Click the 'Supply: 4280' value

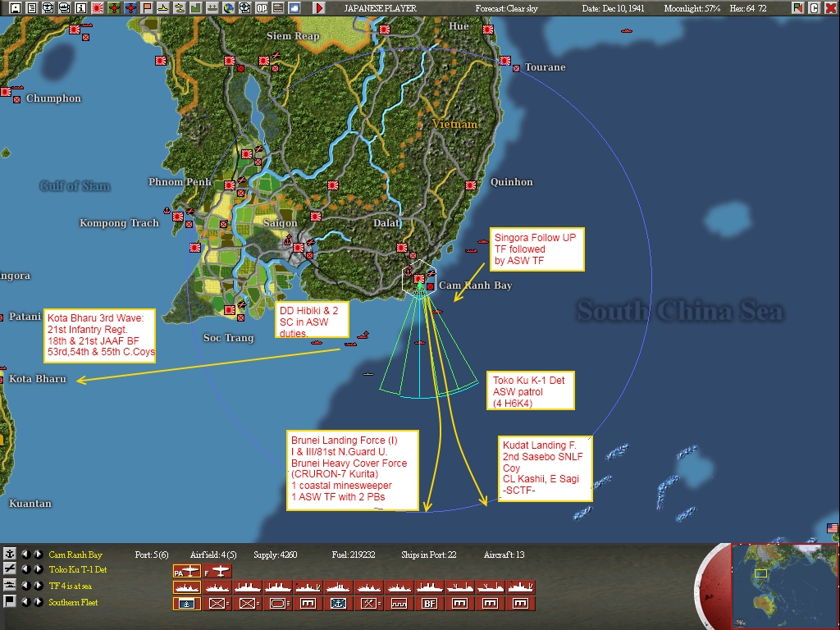click(x=276, y=555)
